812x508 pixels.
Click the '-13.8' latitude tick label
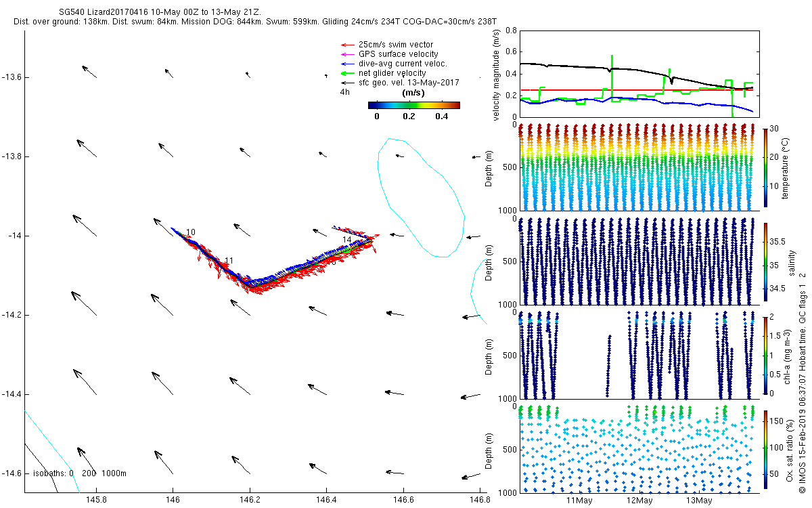pyautogui.click(x=12, y=156)
